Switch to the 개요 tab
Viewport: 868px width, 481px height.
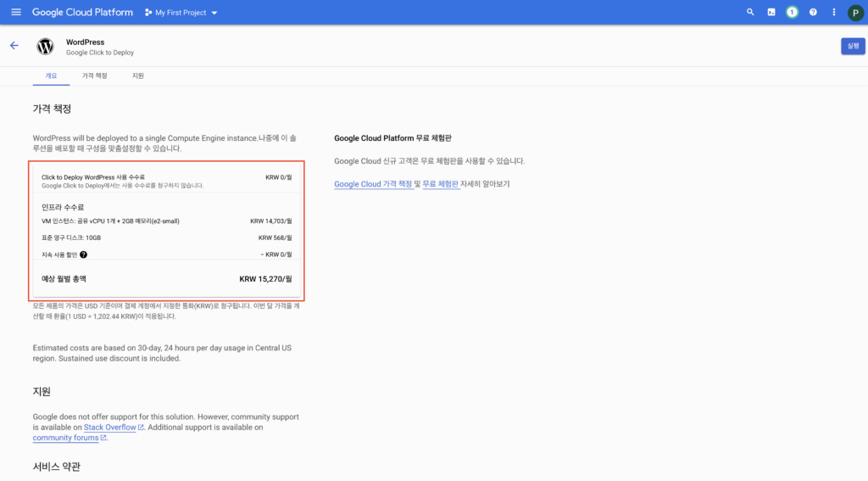point(51,76)
